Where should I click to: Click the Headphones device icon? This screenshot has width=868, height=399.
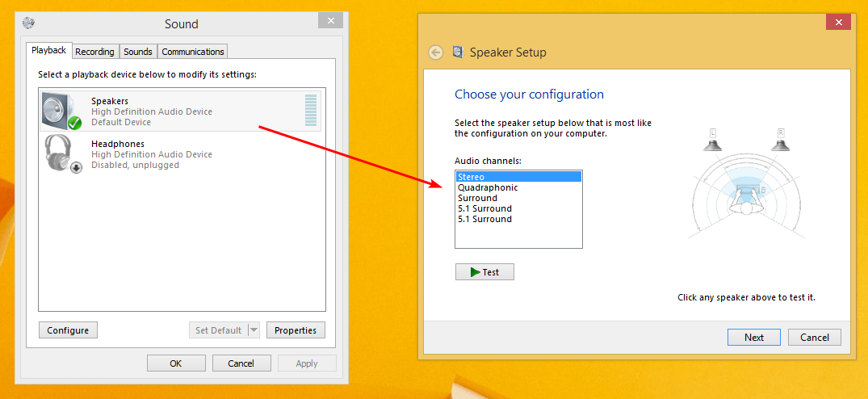[63, 153]
